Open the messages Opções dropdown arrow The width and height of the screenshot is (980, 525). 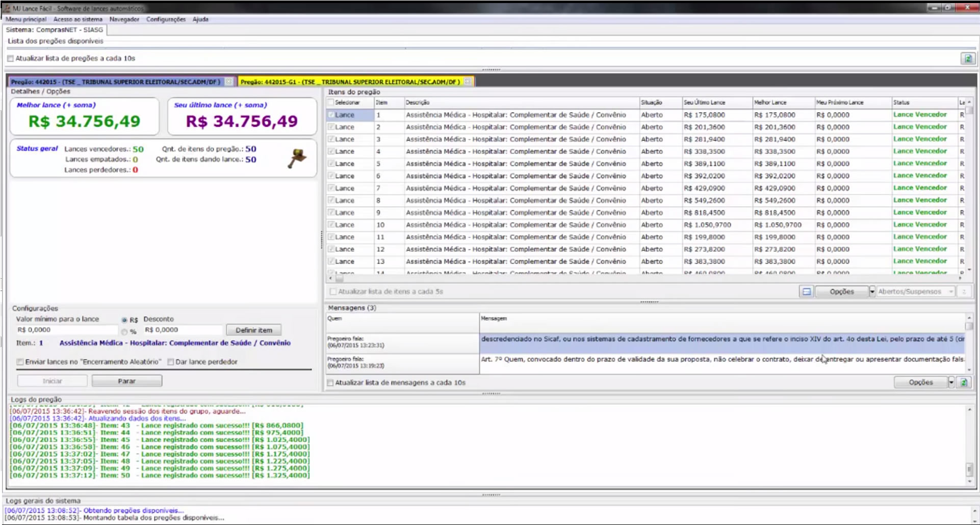click(951, 382)
